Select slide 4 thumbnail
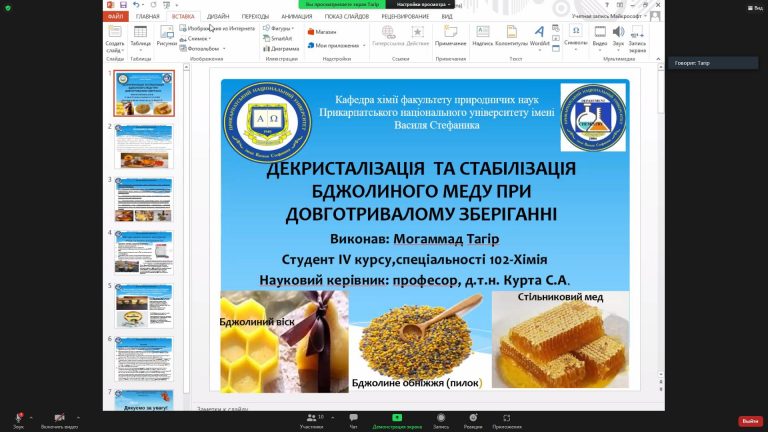Image resolution: width=768 pixels, height=432 pixels. [144, 252]
